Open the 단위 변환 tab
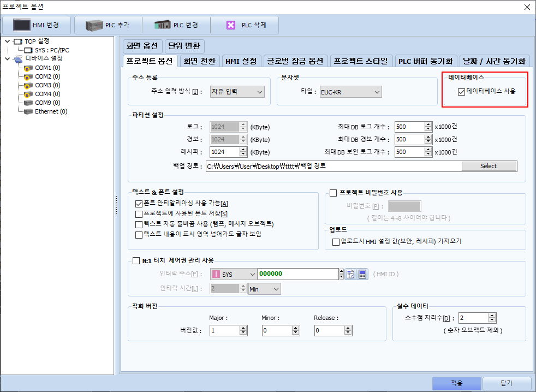Image resolution: width=536 pixels, height=392 pixels. click(x=184, y=46)
